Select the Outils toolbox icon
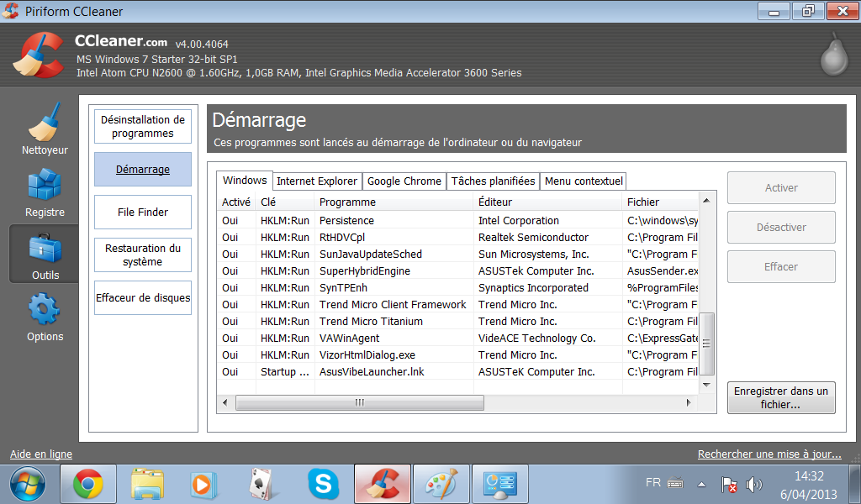This screenshot has height=504, width=861. pos(45,248)
